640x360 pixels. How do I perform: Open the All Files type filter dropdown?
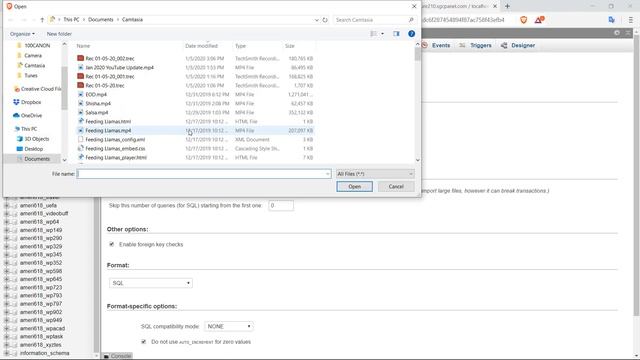pyautogui.click(x=375, y=174)
